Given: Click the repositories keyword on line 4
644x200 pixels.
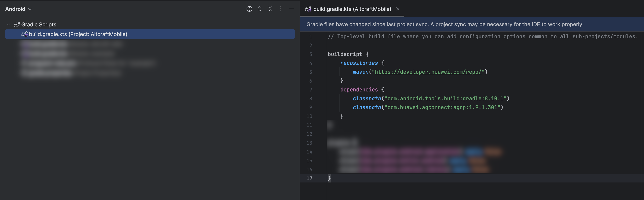Looking at the screenshot, I should point(359,63).
